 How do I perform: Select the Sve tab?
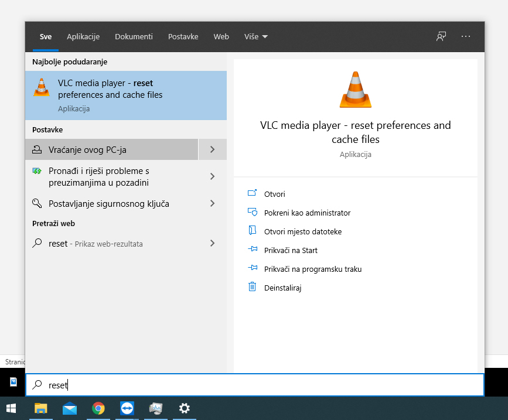coord(45,36)
